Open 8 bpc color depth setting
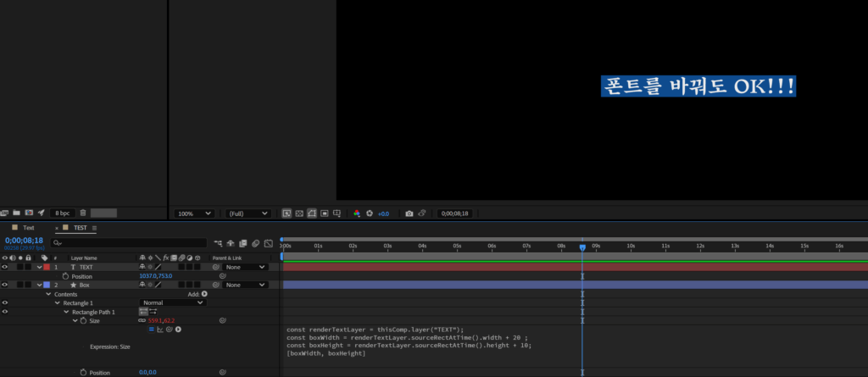 62,213
